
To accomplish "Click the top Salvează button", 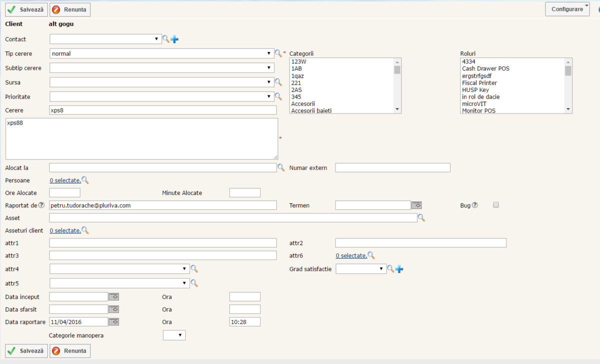I will [26, 9].
